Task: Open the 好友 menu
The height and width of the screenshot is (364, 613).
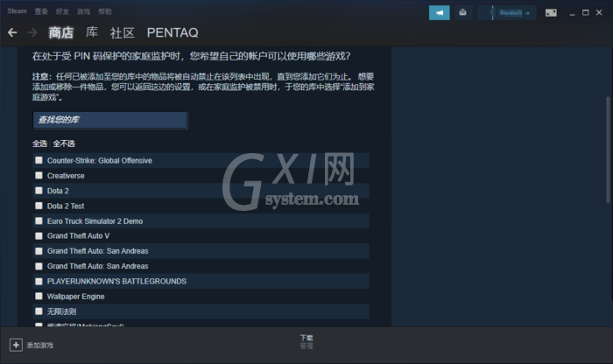Action: 62,11
